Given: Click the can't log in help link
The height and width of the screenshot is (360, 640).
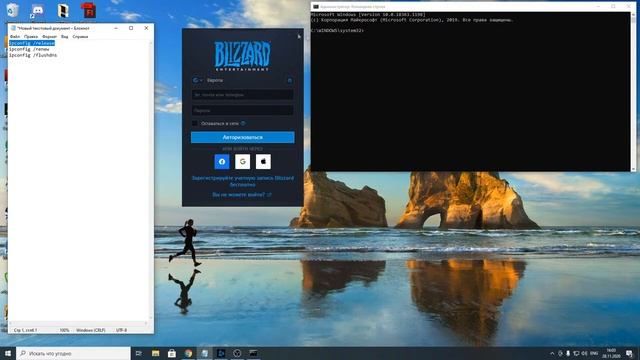Looking at the screenshot, I should 242,195.
